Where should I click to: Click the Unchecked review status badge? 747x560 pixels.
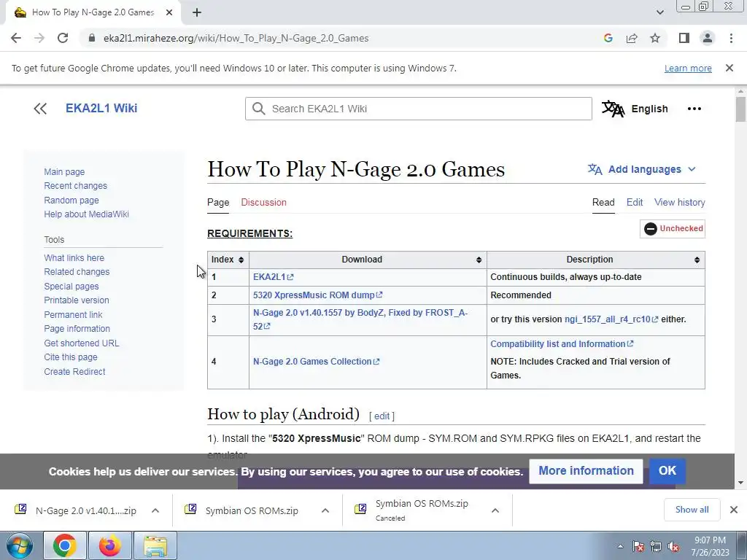(672, 228)
